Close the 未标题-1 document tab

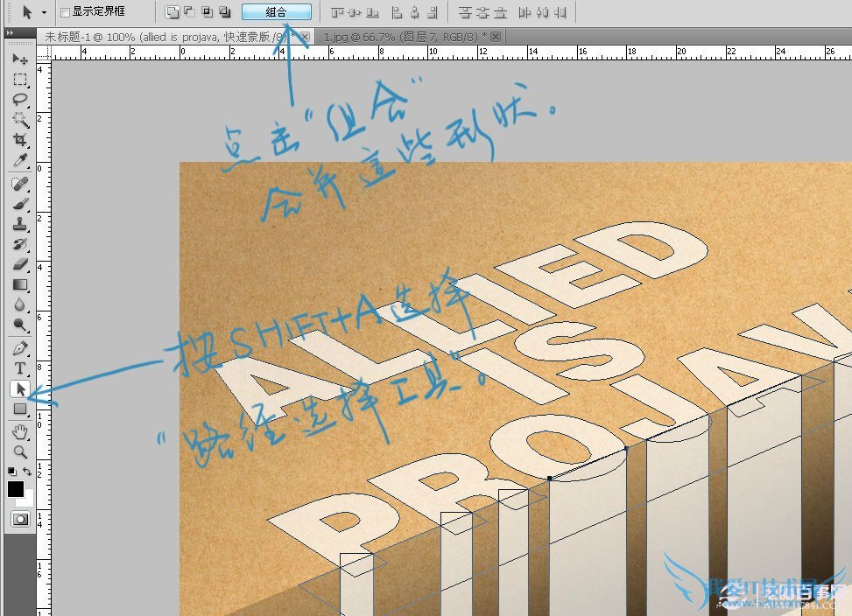[x=305, y=37]
